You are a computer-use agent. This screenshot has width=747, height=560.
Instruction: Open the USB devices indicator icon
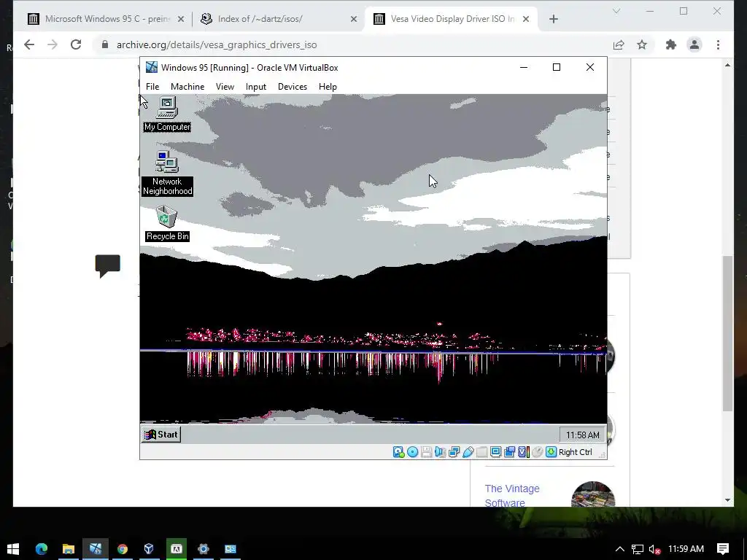468,452
